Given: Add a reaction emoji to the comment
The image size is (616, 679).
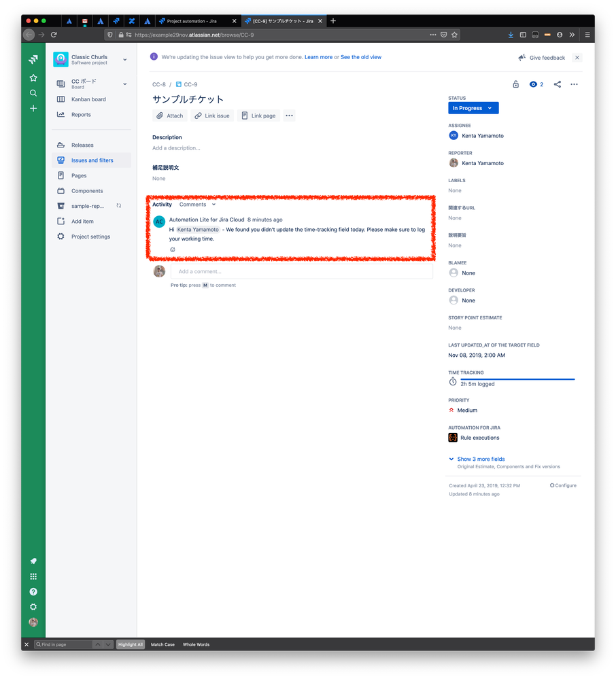Looking at the screenshot, I should [x=173, y=249].
